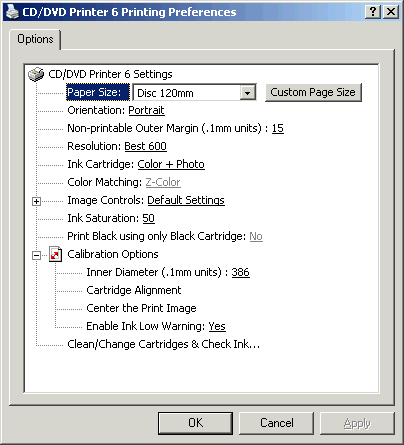Open the Paper Size dropdown arrow
The width and height of the screenshot is (404, 445).
click(247, 93)
